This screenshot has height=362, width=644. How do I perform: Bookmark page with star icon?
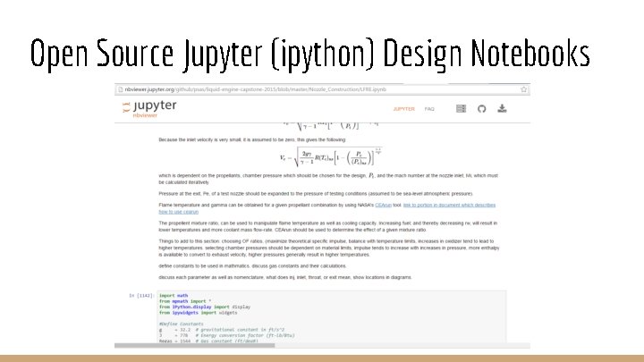523,89
